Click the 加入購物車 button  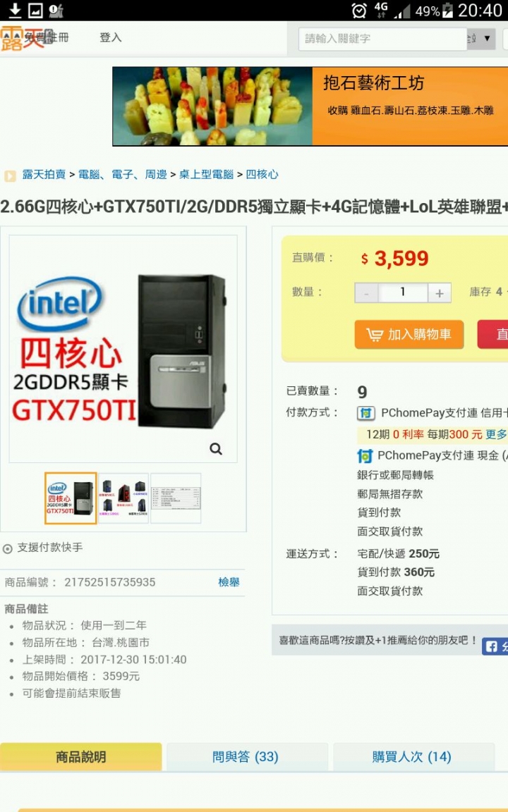click(x=409, y=335)
